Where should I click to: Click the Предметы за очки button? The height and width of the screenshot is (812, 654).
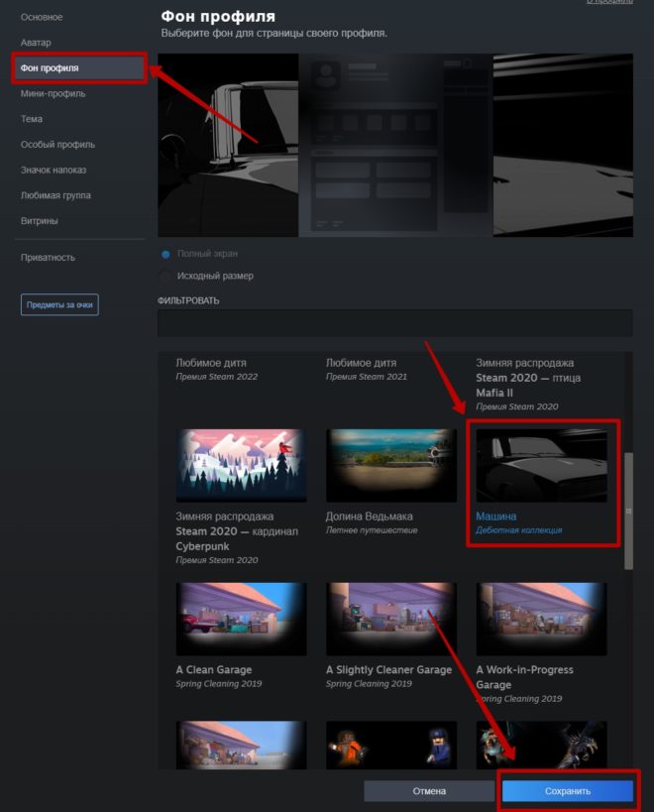(59, 304)
